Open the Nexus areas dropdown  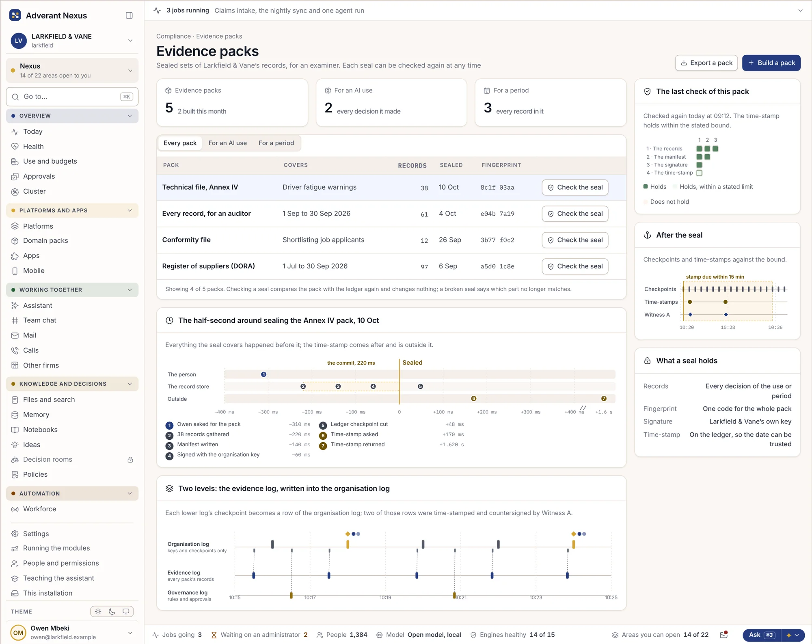click(72, 70)
